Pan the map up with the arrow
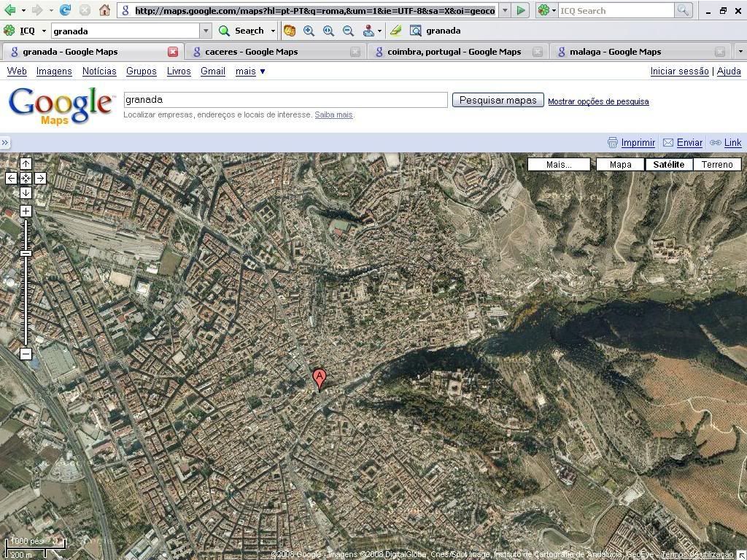Screen dimensions: 747x560 click(x=26, y=163)
